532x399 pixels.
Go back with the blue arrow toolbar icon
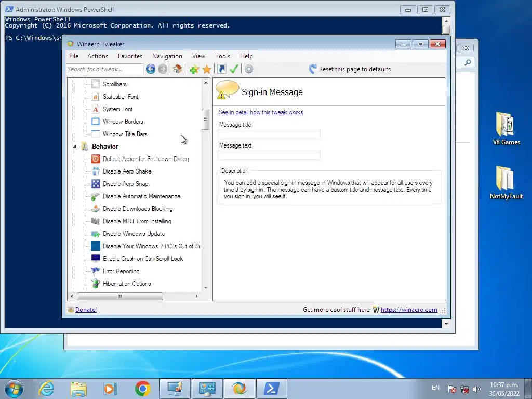(x=151, y=69)
